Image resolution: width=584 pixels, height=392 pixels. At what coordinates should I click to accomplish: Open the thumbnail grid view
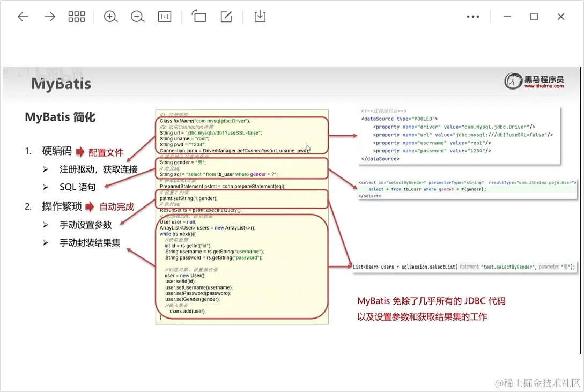tap(76, 17)
